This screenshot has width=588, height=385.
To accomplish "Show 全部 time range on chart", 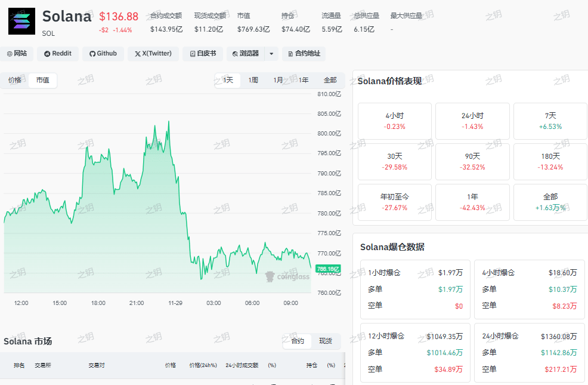I will [330, 81].
